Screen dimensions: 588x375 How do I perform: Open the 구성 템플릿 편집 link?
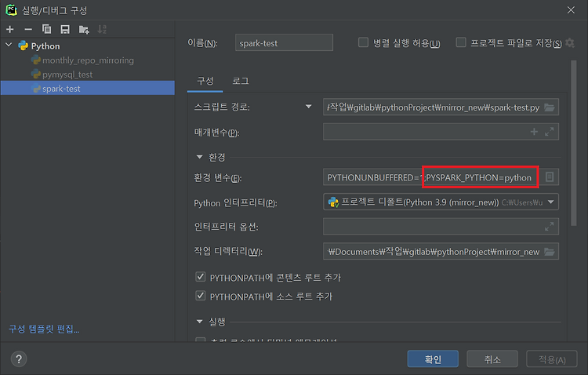(x=44, y=329)
